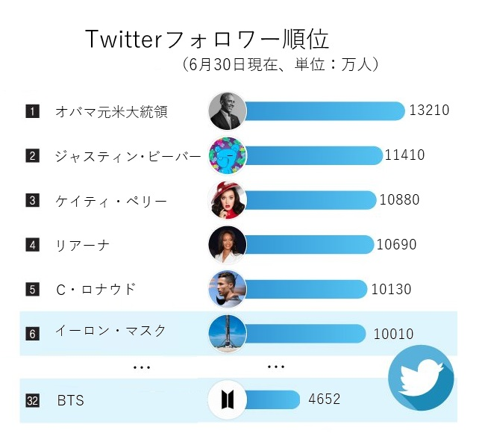
Task: Click the follower count 10010
Action: coord(393,334)
